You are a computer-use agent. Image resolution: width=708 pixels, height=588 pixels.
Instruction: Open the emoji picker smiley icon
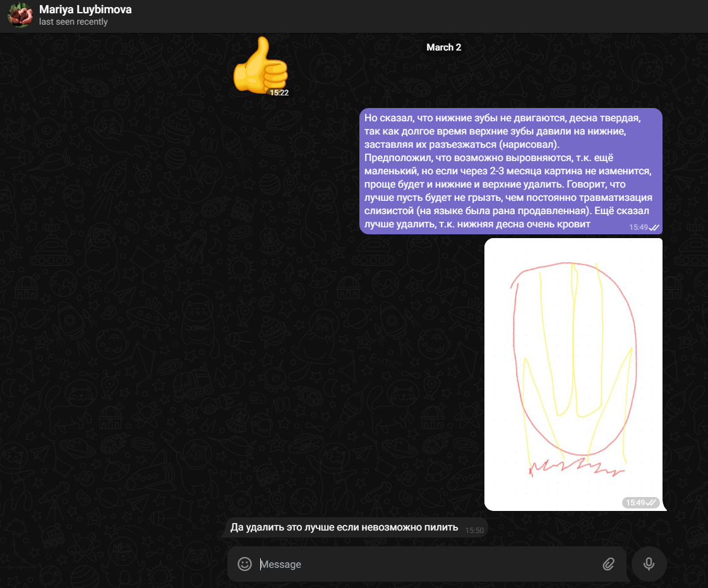(244, 564)
